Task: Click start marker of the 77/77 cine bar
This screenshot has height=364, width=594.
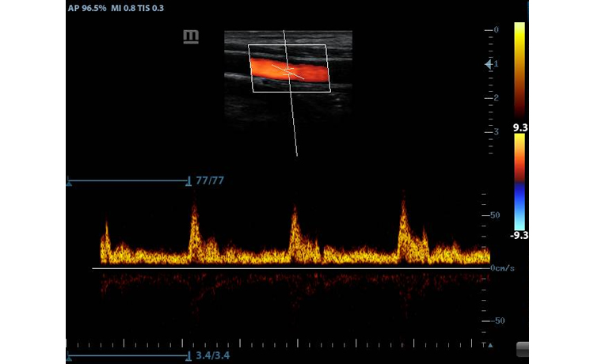Action: pyautogui.click(x=70, y=182)
